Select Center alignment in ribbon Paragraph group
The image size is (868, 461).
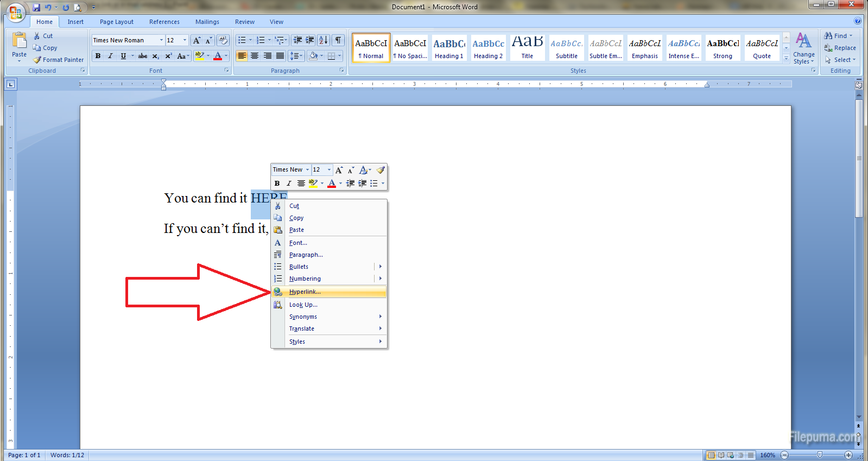coord(255,56)
